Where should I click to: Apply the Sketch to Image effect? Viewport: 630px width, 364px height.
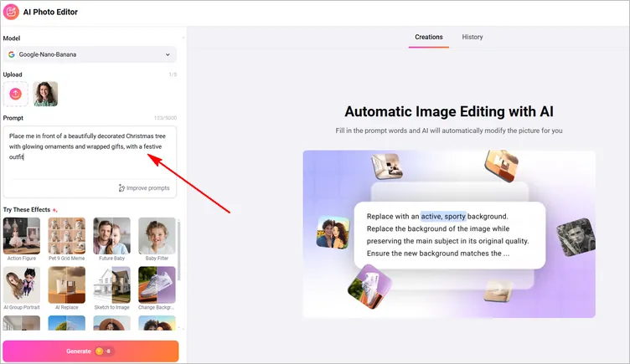click(x=111, y=285)
